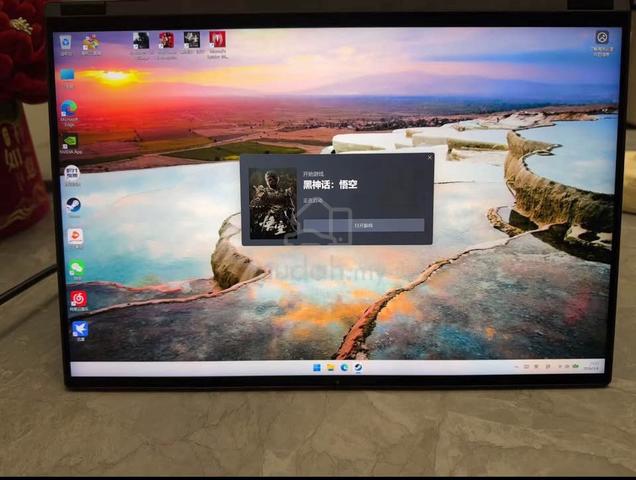Open the Windows Start menu
Screen dimensions: 636x480
[x=317, y=368]
